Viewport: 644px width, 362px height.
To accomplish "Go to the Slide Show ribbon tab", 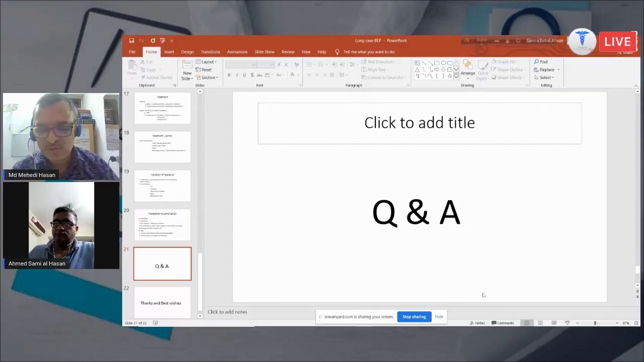I will 265,52.
